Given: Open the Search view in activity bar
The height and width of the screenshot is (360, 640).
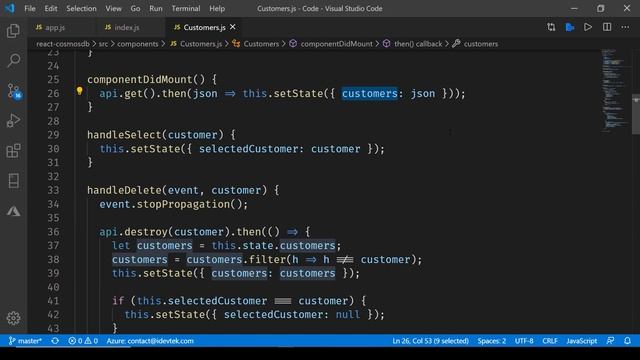Looking at the screenshot, I should [13, 61].
